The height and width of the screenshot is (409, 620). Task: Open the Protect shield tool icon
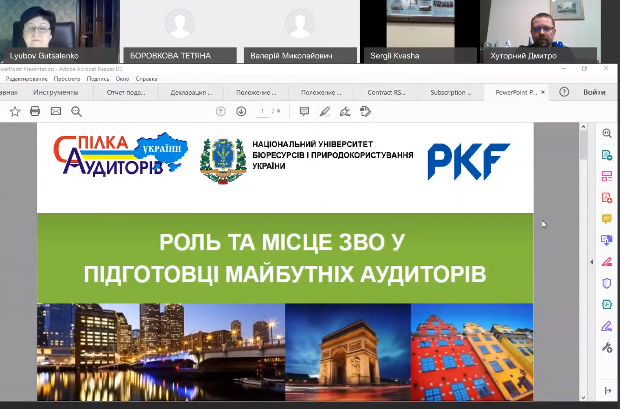(x=607, y=283)
